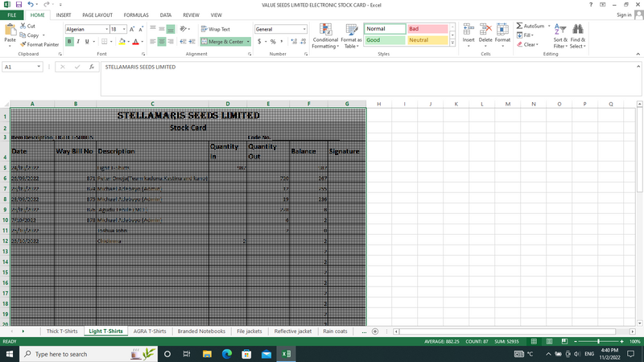Viewport: 644px width, 362px height.
Task: Open Find & Select binoculars
Action: coord(578,36)
